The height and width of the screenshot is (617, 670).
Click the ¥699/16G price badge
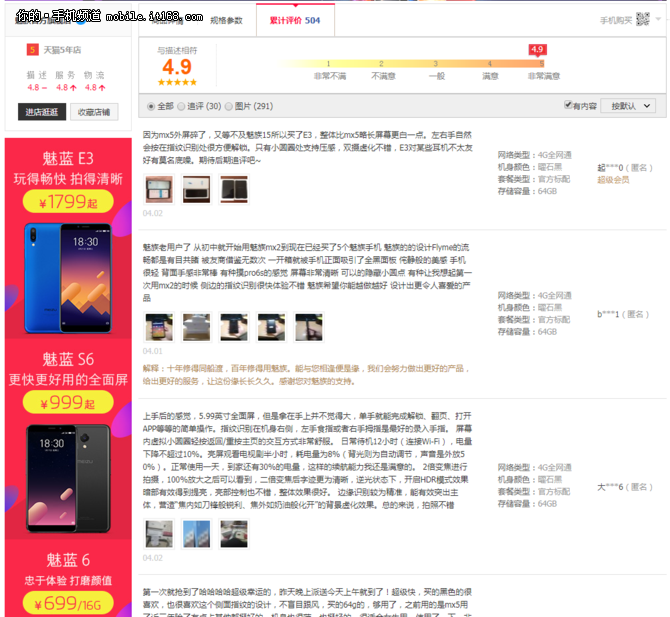click(x=68, y=603)
